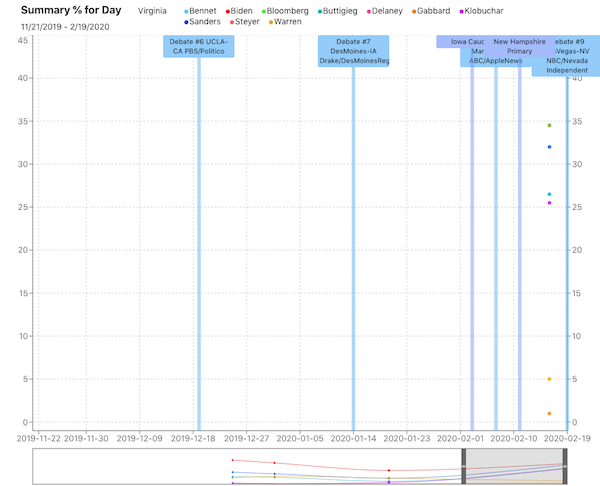Viewport: 600px width, 486px height.
Task: Click the New Hampshire Primary marker label
Action: tap(519, 46)
